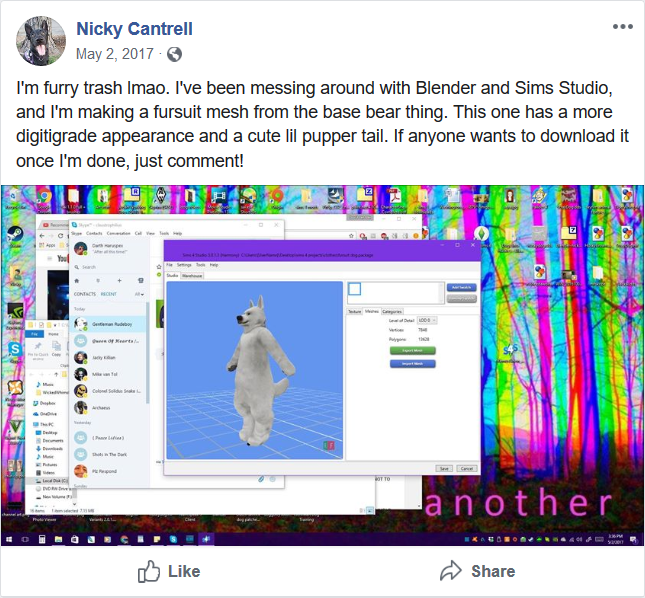Click the Chrome bookmark star icon
This screenshot has height=598, width=645.
[x=351, y=236]
